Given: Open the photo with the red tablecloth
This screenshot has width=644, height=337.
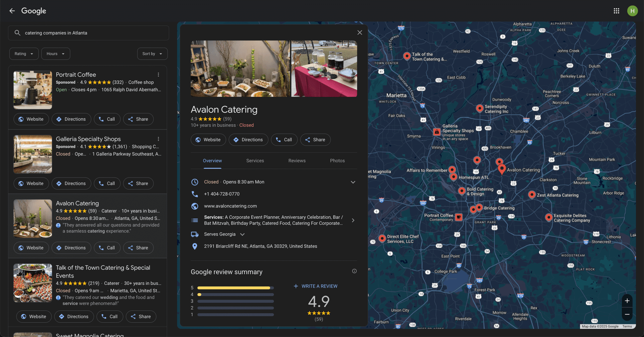Looking at the screenshot, I should tap(324, 69).
